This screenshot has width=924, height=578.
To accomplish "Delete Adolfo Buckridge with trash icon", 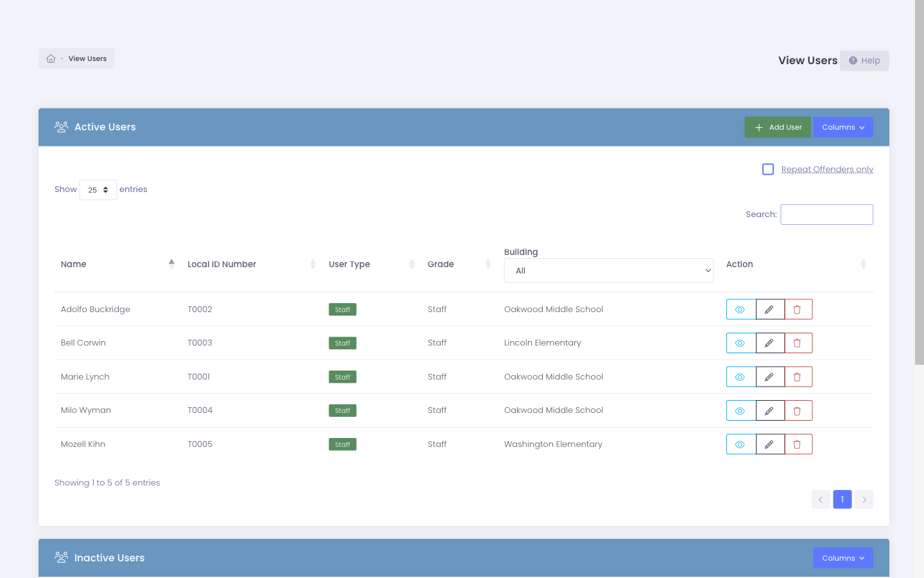I will pyautogui.click(x=798, y=310).
